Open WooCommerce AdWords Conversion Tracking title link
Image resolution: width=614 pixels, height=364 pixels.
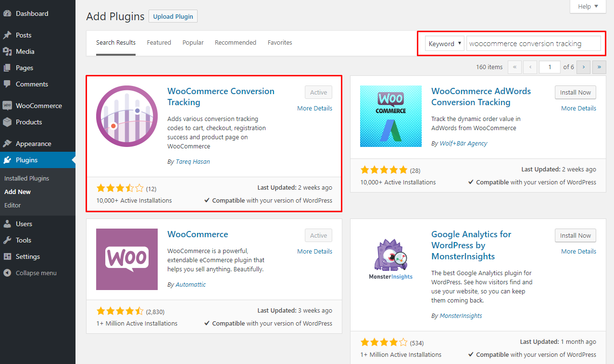[x=481, y=97]
